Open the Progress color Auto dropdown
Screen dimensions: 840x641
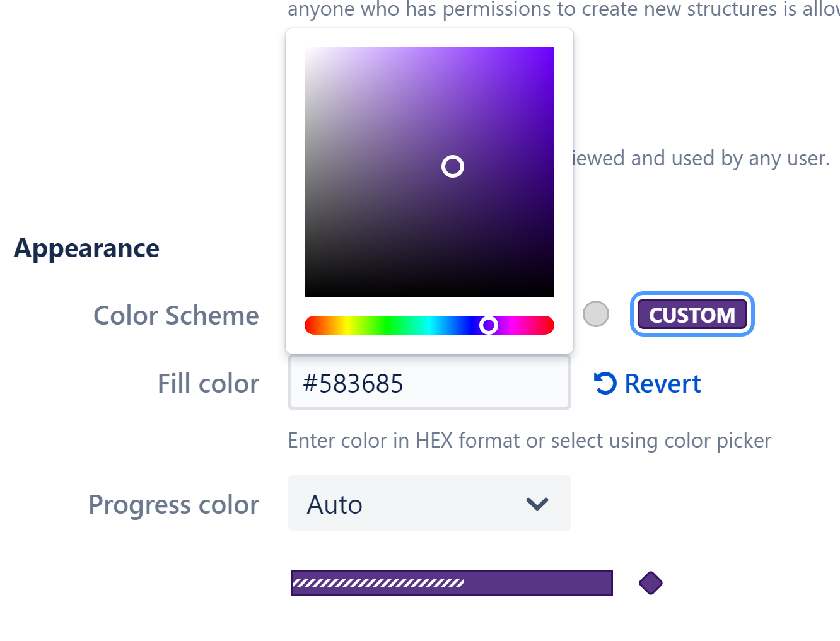pyautogui.click(x=429, y=504)
